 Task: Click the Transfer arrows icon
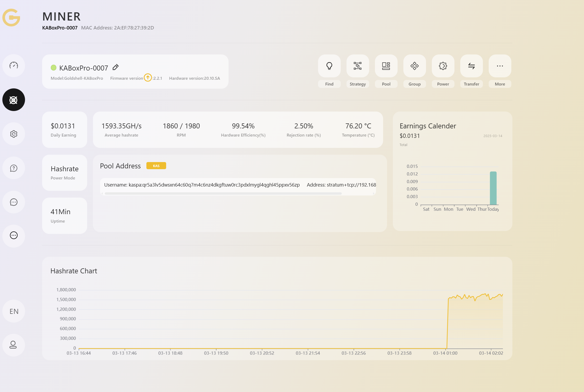pos(471,66)
